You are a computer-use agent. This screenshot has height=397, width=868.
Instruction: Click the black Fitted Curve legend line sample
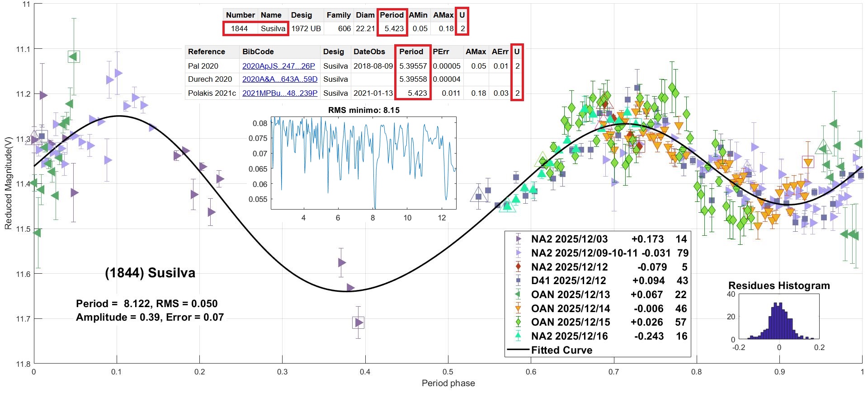[x=518, y=350]
